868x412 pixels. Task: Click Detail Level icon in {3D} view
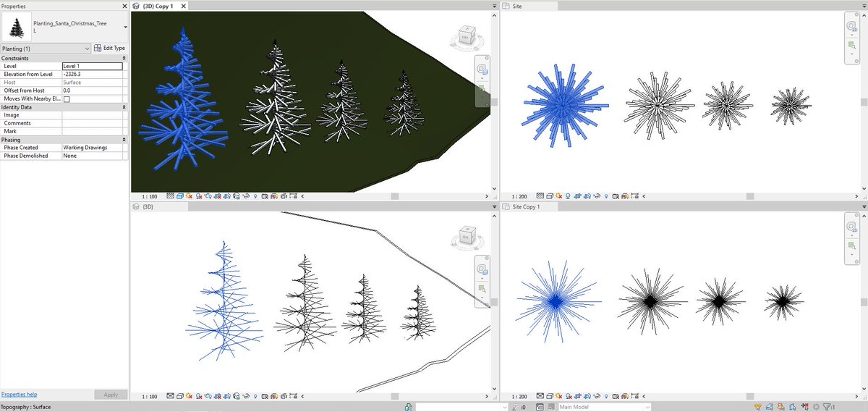pos(170,396)
